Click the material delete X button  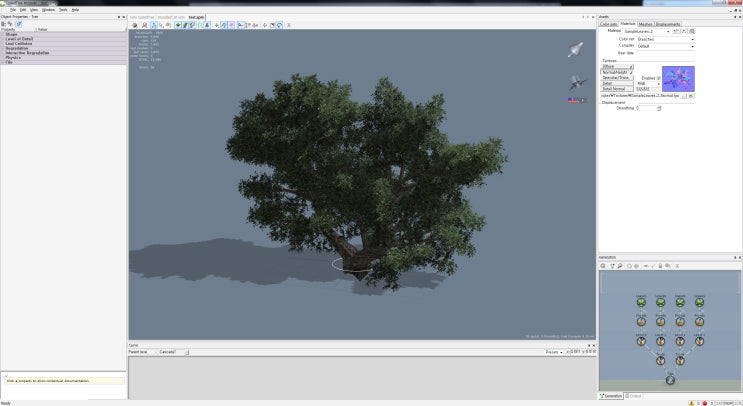click(684, 31)
